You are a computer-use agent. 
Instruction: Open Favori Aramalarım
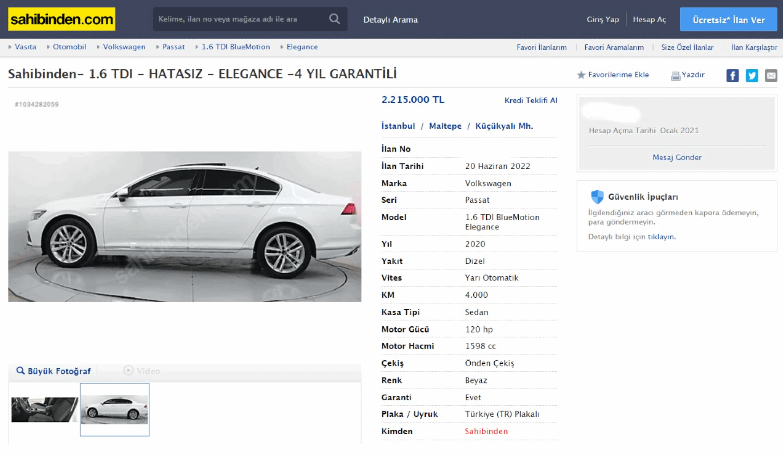pos(614,47)
